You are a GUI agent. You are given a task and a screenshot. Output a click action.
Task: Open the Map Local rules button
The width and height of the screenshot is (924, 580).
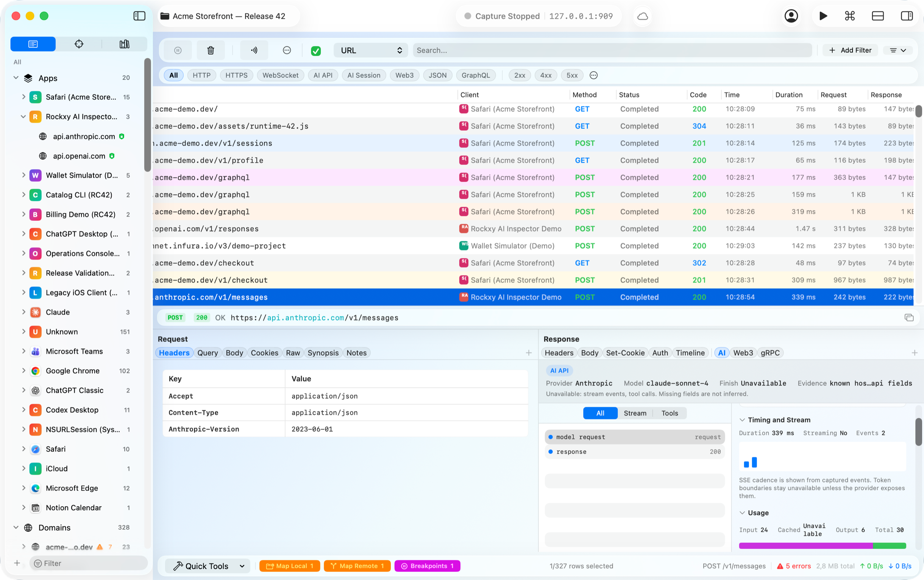coord(290,566)
